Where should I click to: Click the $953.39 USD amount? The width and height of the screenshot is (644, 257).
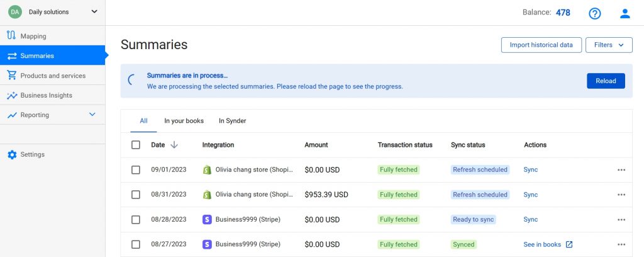pos(326,195)
